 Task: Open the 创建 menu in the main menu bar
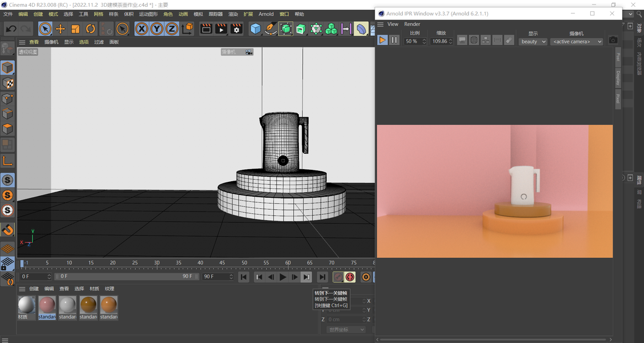(x=38, y=14)
